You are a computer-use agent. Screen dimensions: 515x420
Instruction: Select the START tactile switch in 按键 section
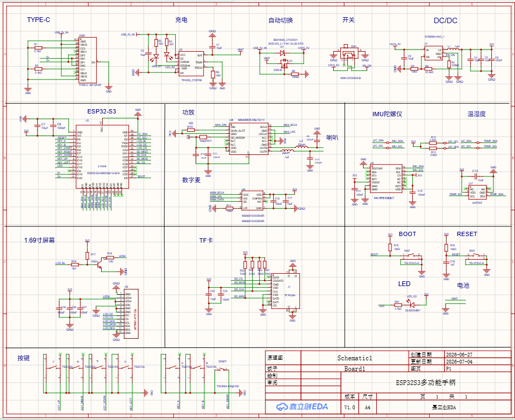click(x=222, y=370)
